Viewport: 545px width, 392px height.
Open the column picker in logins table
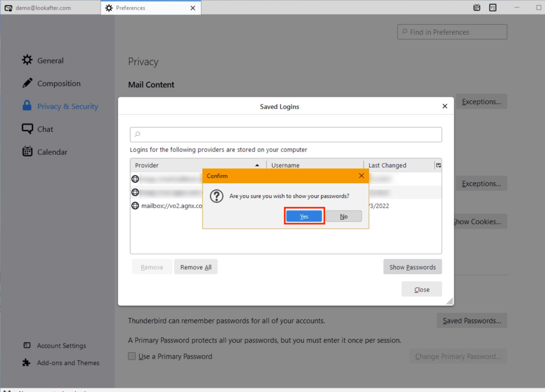click(x=438, y=166)
